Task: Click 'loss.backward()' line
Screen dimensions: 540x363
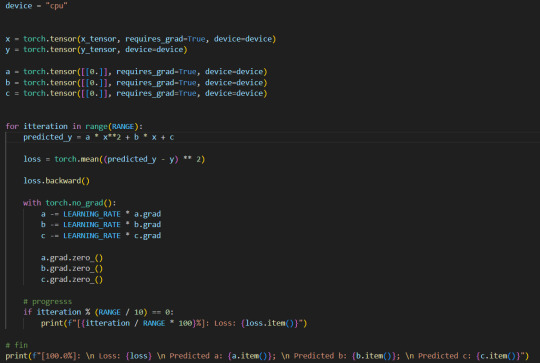Action: [56, 181]
